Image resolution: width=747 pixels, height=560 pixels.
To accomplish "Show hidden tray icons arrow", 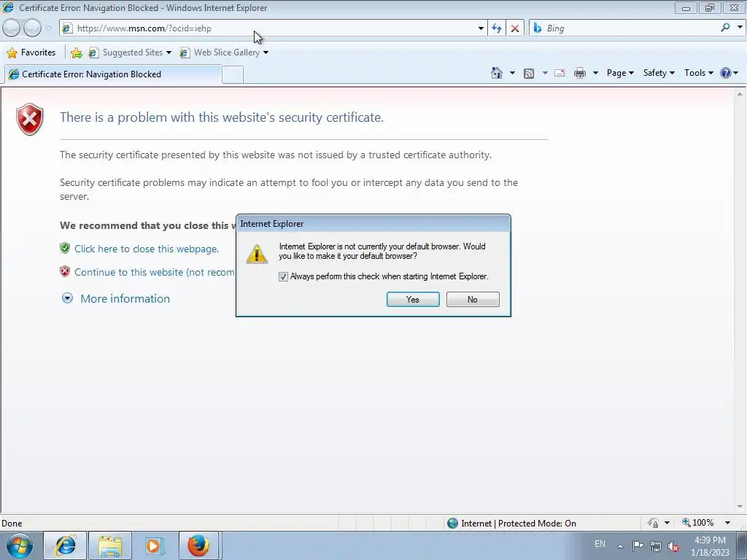I will (620, 546).
